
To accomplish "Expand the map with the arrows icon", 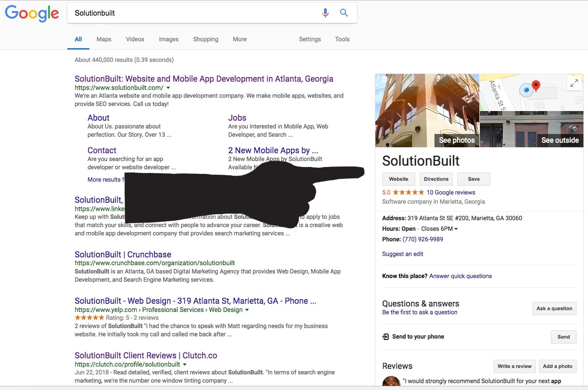I will tap(574, 83).
